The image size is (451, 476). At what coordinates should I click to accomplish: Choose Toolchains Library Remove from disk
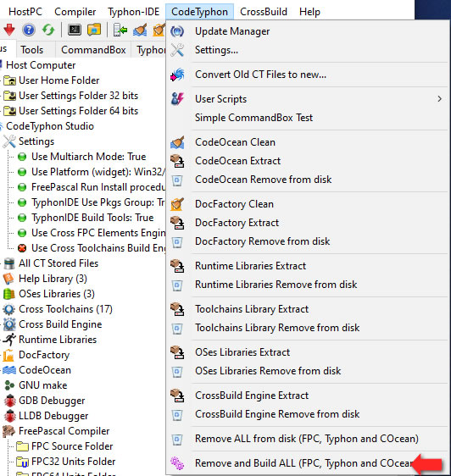click(307, 328)
